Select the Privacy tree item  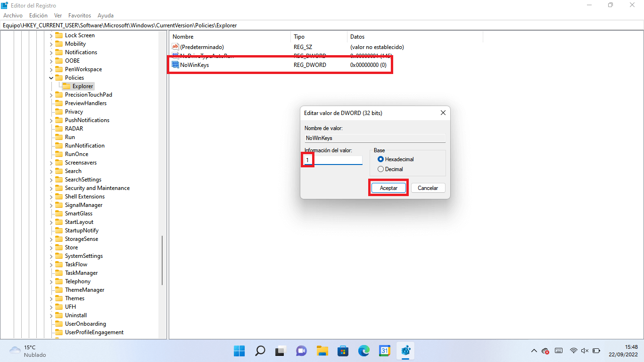74,112
